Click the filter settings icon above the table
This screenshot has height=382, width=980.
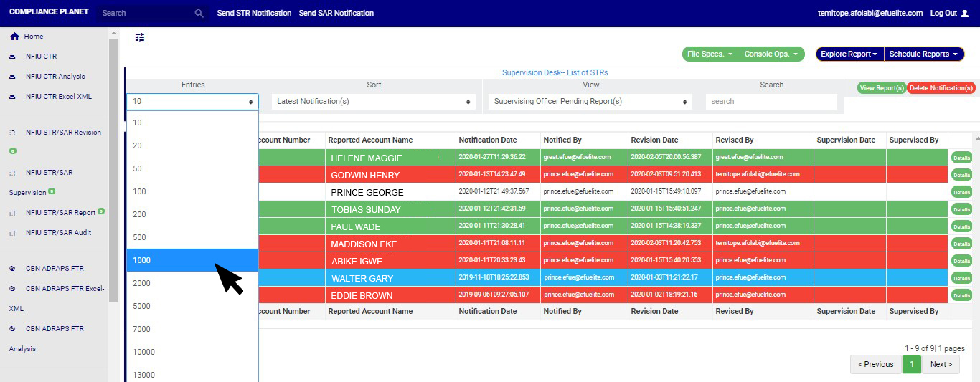pos(140,37)
